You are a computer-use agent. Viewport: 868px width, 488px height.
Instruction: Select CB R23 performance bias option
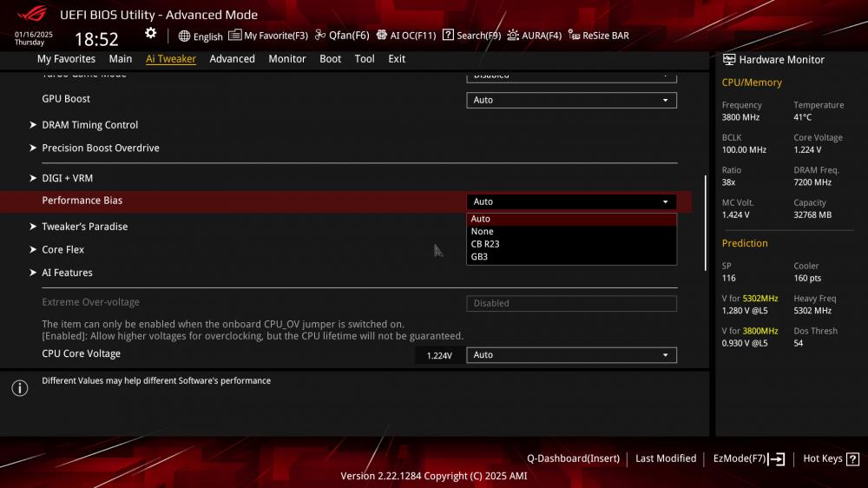(571, 244)
